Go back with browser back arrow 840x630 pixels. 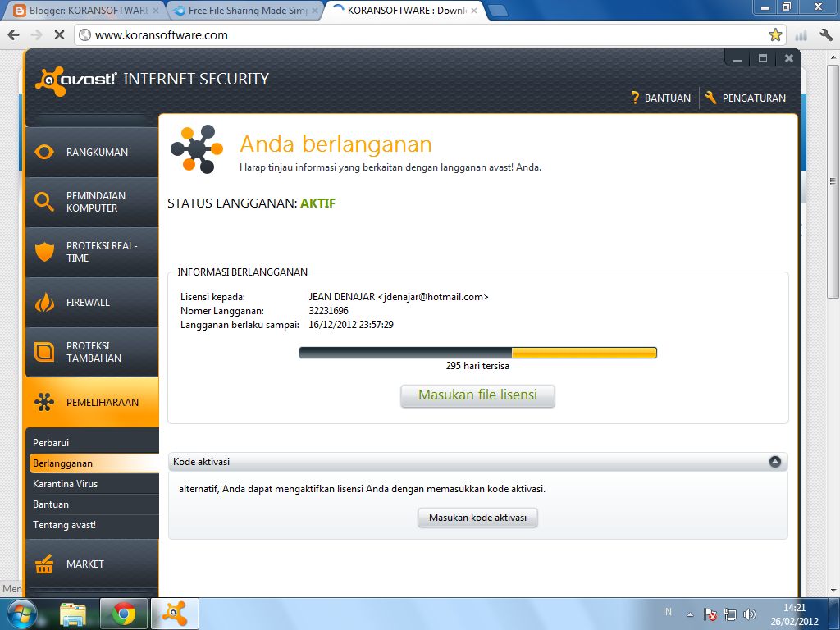(x=13, y=34)
